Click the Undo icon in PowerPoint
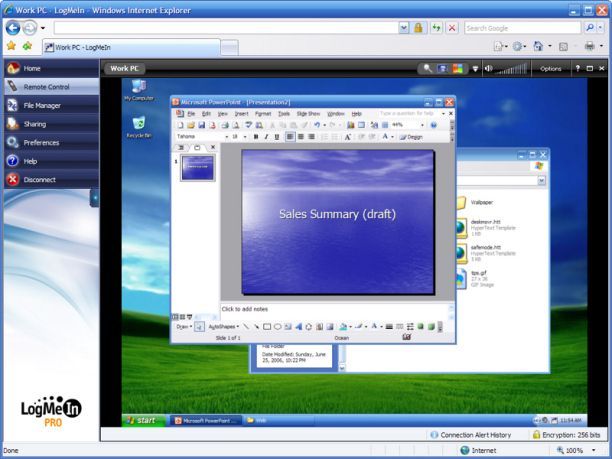 317,125
